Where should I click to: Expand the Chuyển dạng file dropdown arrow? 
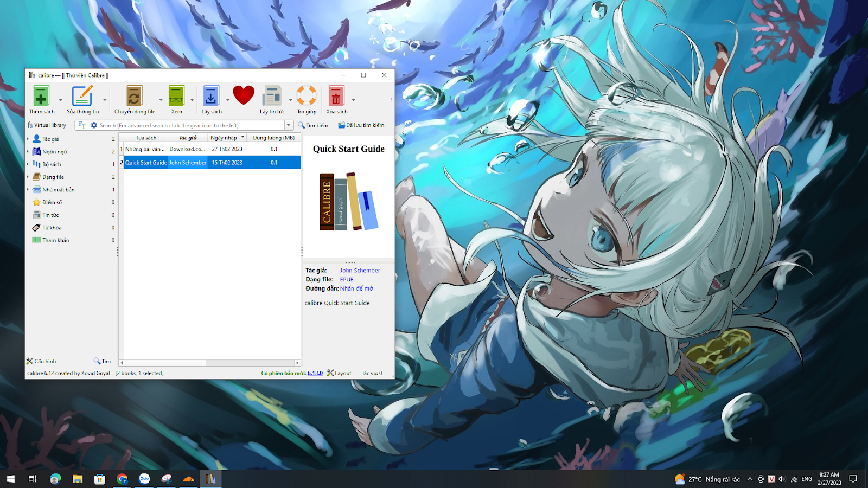161,100
